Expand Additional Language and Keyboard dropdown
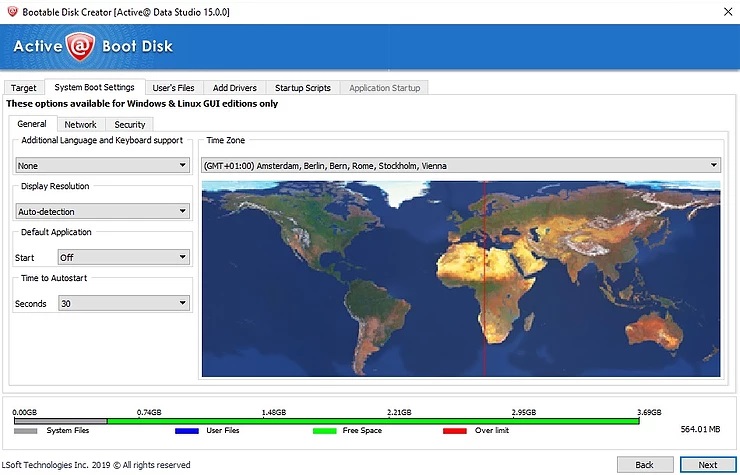Viewport: 740px width, 475px height. pyautogui.click(x=102, y=166)
